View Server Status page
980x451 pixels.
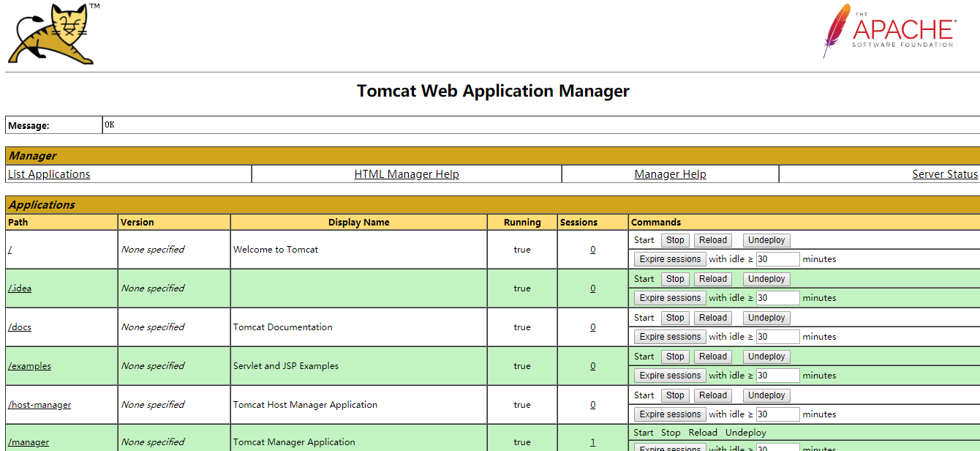pos(945,174)
